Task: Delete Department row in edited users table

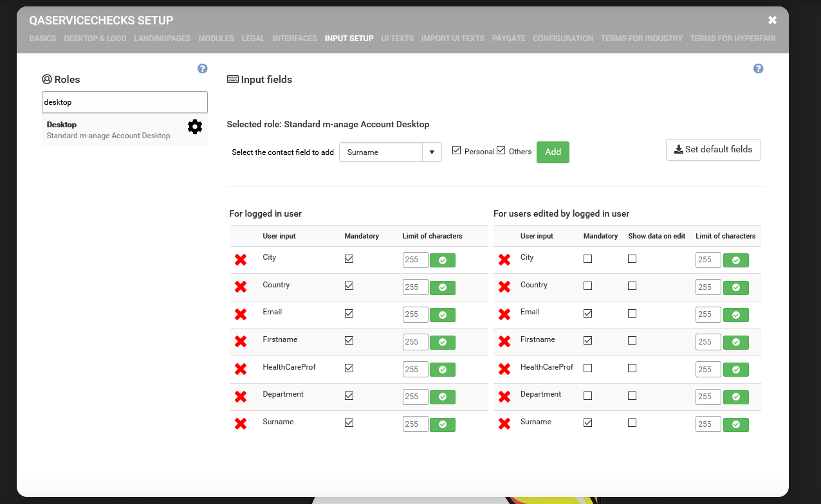Action: click(504, 397)
